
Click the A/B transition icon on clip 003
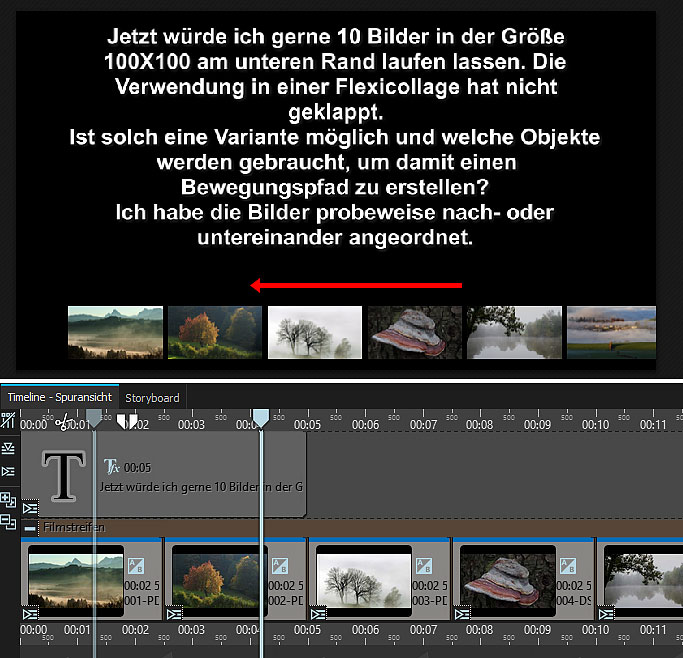(426, 566)
